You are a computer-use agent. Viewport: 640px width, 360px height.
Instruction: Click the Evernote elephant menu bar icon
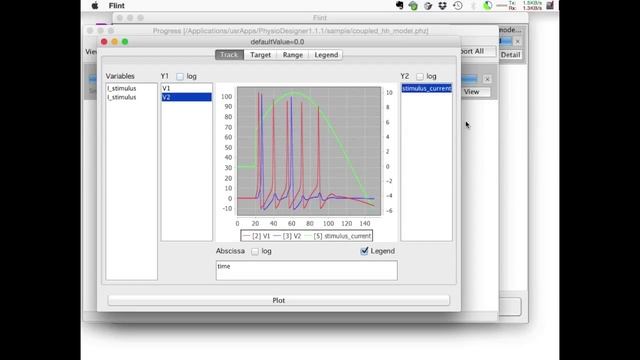pyautogui.click(x=400, y=5)
